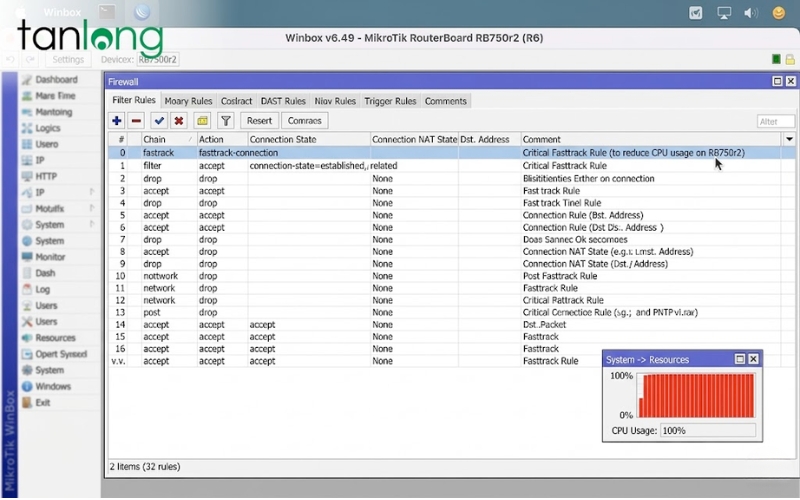Click the Comraes button
The width and height of the screenshot is (800, 500).
(305, 121)
